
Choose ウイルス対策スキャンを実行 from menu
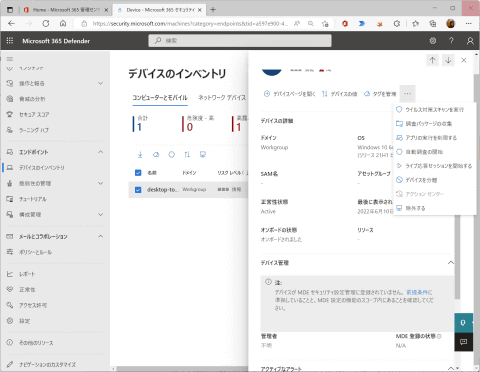[435, 110]
